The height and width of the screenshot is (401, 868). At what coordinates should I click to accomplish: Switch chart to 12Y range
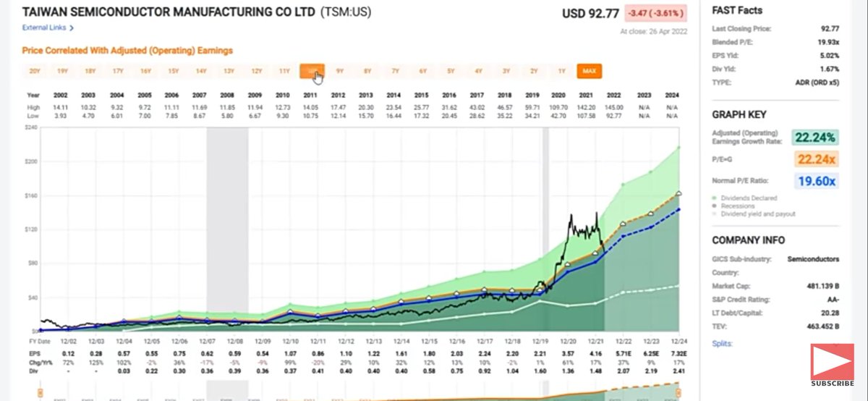click(257, 71)
